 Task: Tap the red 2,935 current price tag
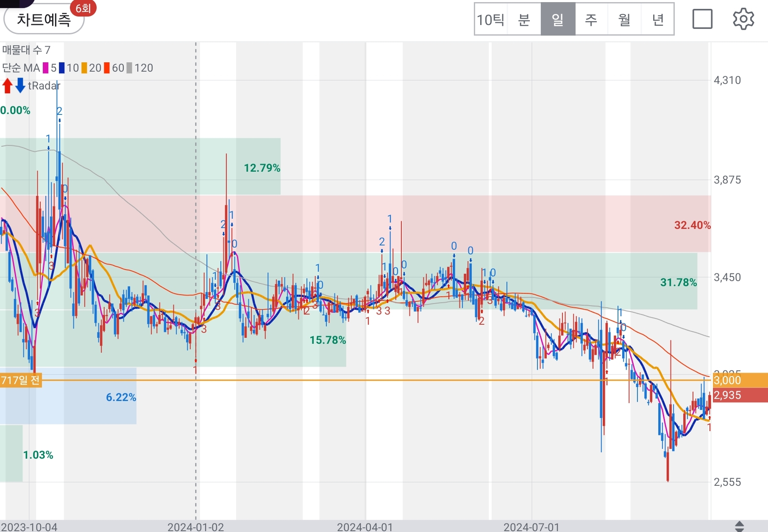(740, 395)
